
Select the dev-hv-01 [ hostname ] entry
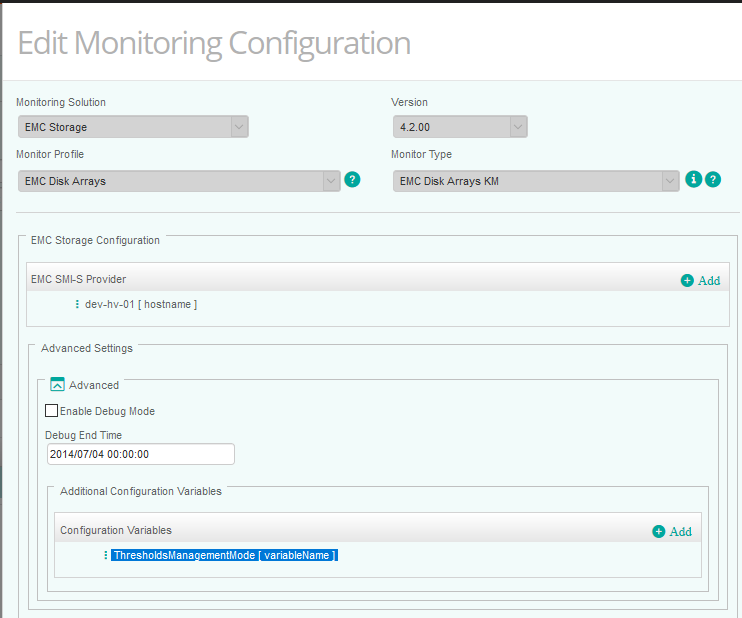pyautogui.click(x=141, y=304)
